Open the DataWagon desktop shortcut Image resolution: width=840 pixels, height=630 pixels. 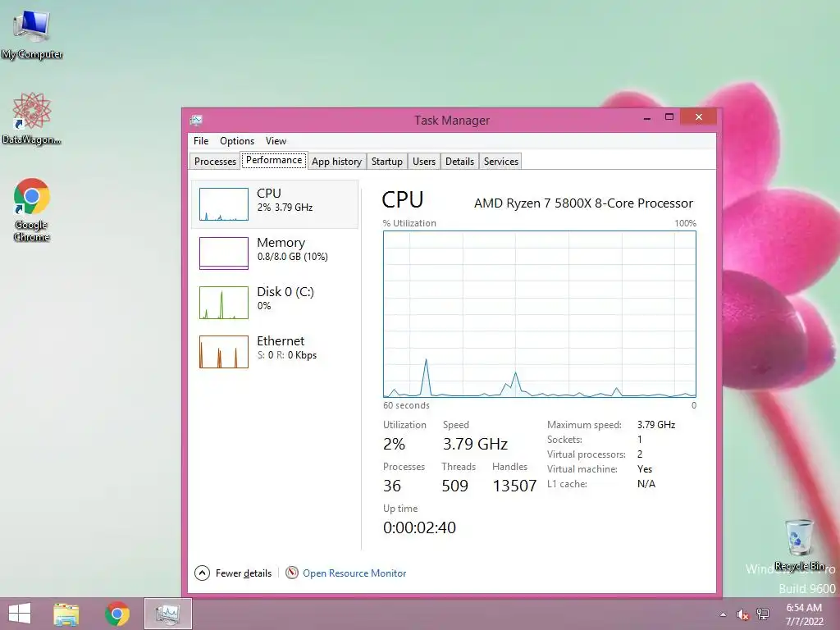click(32, 118)
